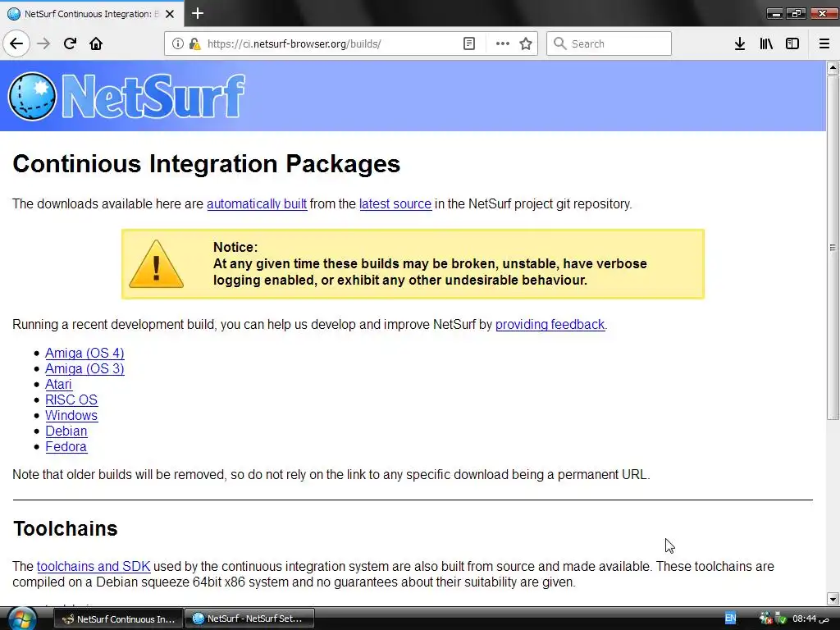Open the library bookshelf icon

766,43
